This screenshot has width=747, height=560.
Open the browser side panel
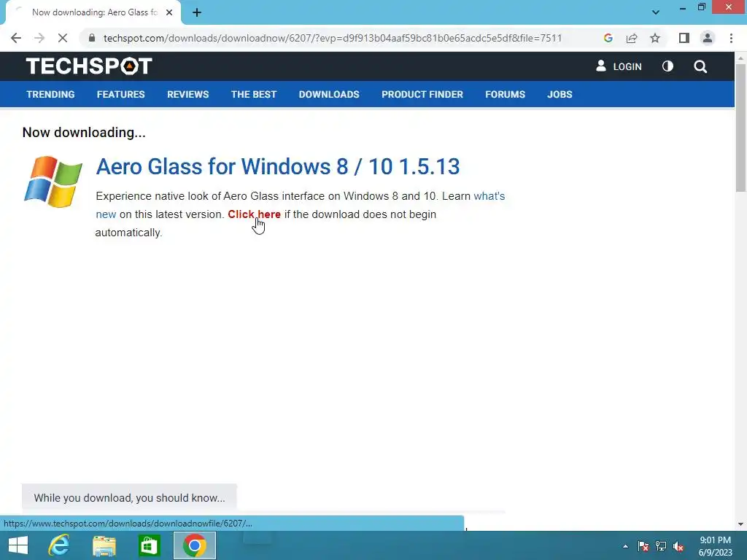click(x=684, y=38)
